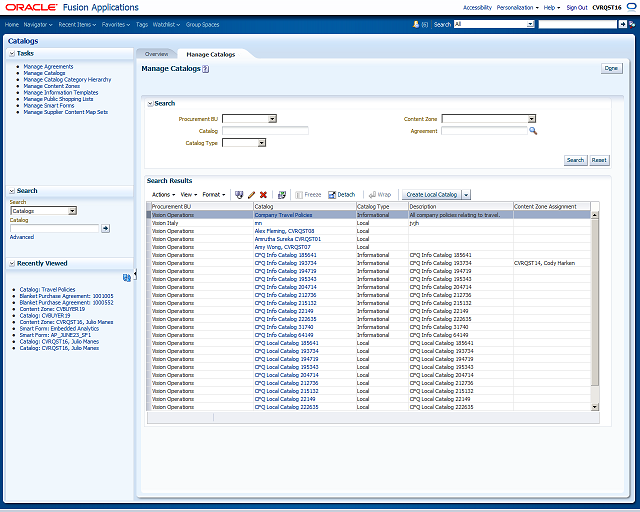Click the advanced global search icon
Screen dimensions: 640x512
point(632,24)
